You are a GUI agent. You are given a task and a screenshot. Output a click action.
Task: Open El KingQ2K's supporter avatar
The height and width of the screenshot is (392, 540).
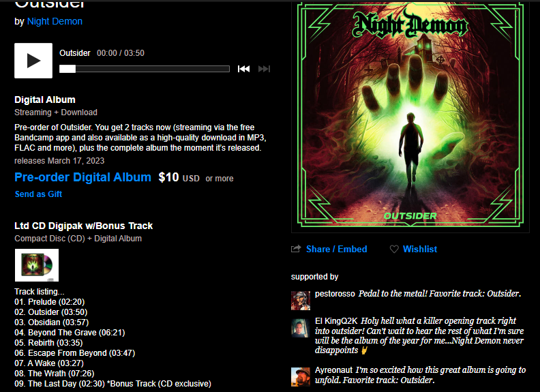(300, 328)
